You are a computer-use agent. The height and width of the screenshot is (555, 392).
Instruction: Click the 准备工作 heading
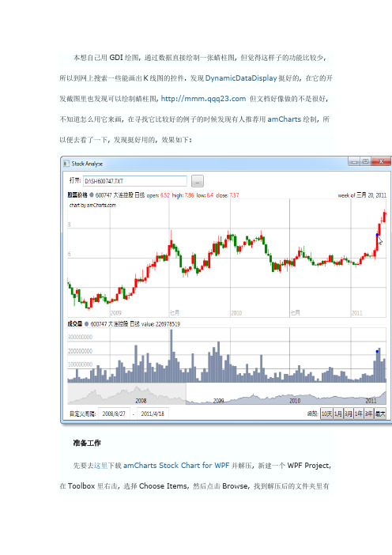[87, 443]
